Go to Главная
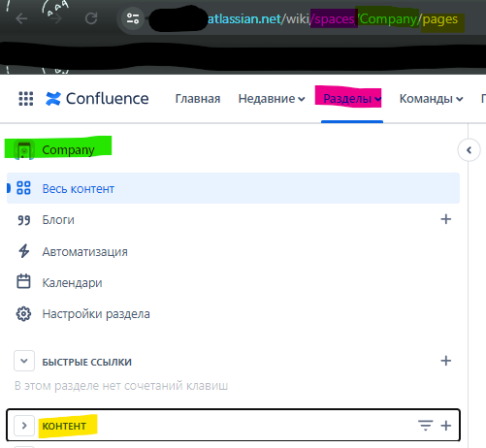 [x=198, y=99]
